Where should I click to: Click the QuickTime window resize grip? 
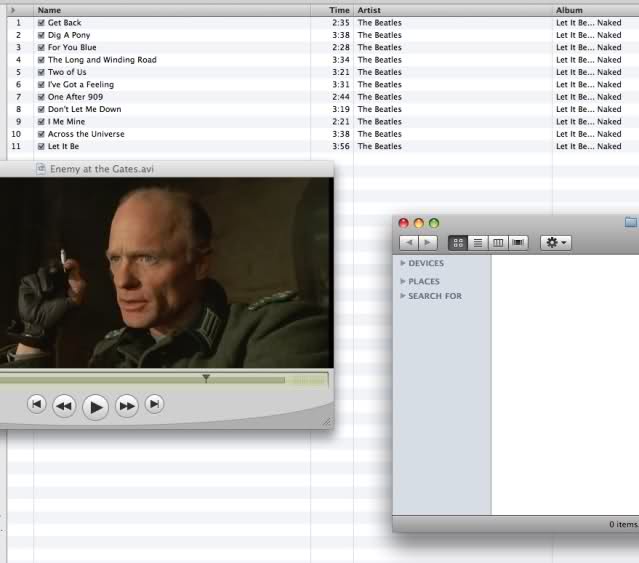(326, 421)
